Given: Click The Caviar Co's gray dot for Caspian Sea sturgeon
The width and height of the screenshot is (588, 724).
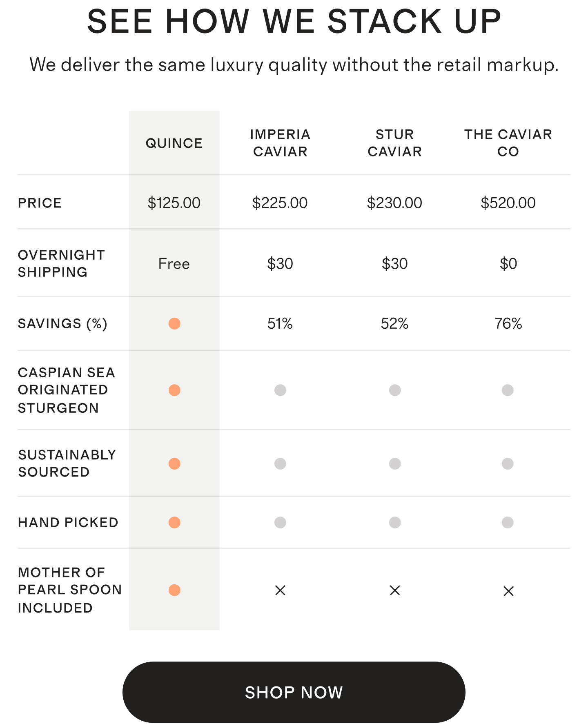Looking at the screenshot, I should pyautogui.click(x=508, y=390).
